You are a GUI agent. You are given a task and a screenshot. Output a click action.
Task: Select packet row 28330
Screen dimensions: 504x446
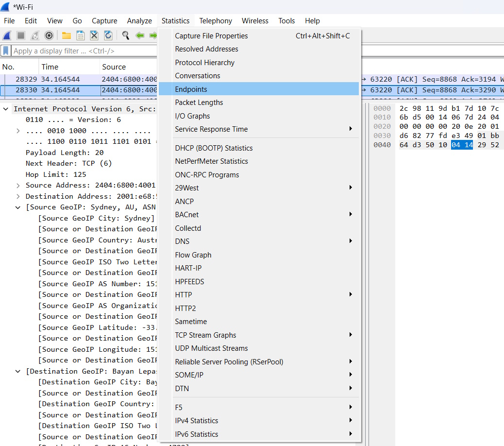coord(79,90)
